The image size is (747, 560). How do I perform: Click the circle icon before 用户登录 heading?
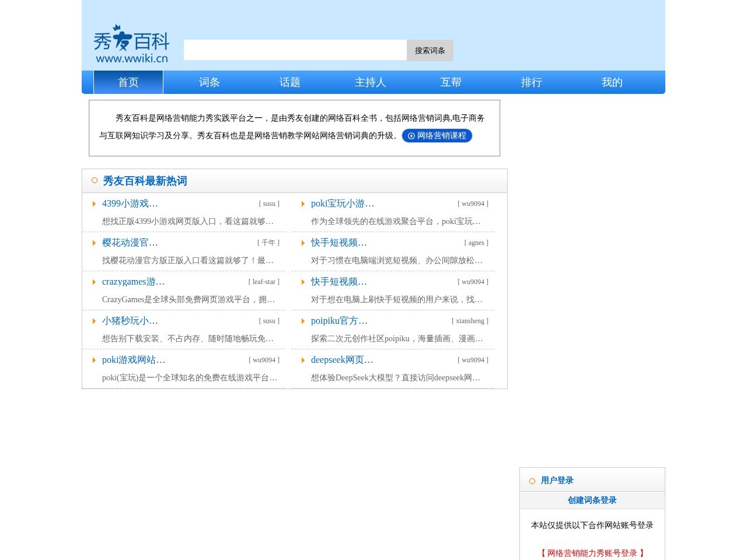coord(532,481)
